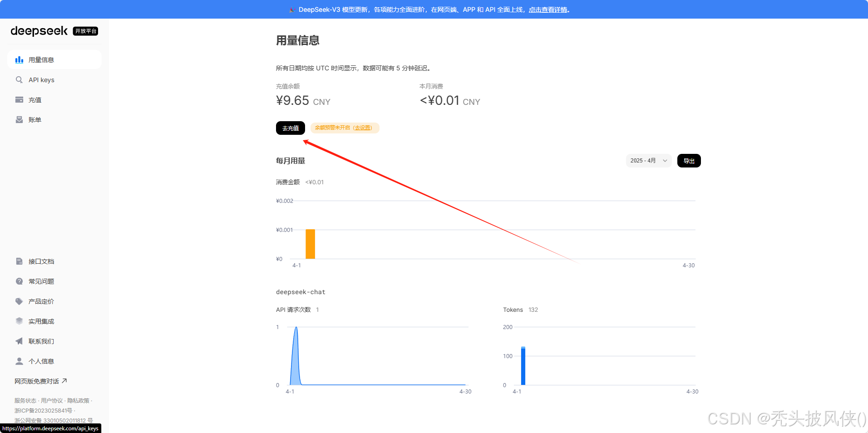
Task: Click the 点击查看详情 link in the top banner
Action: (548, 10)
